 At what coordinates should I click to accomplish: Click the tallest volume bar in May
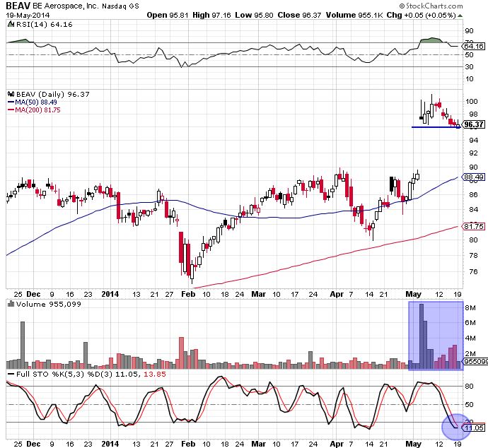[x=422, y=336]
